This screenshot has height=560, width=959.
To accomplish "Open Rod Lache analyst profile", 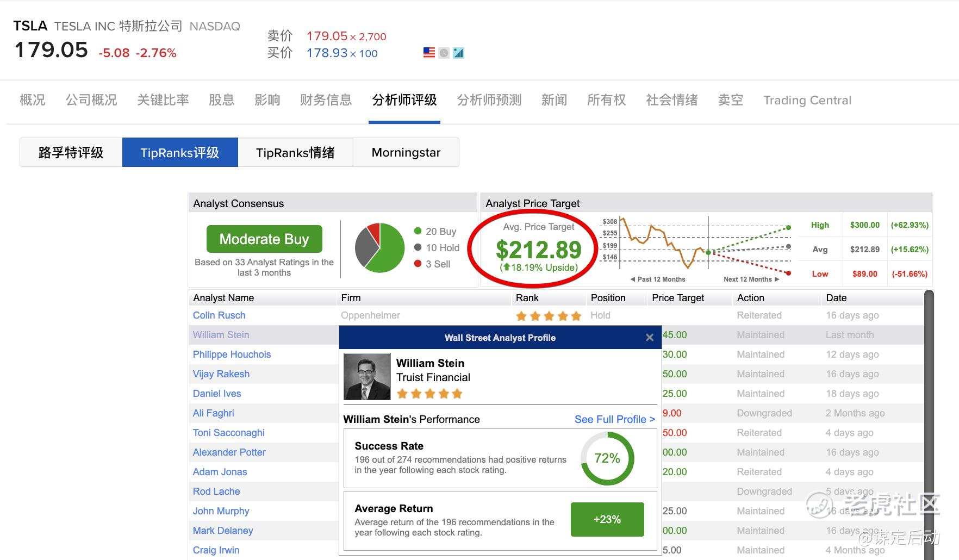I will 216,491.
